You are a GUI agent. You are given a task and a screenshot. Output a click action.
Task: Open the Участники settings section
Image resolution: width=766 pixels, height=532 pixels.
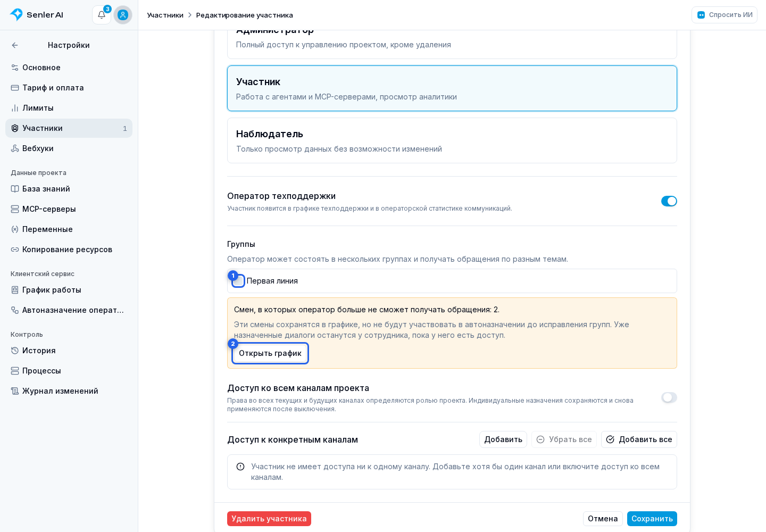(x=69, y=128)
